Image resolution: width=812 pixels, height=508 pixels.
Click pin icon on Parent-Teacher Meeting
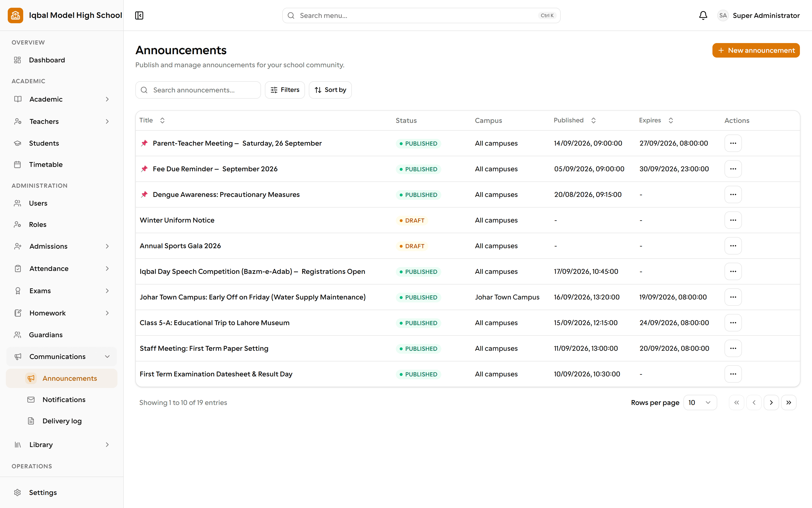[x=144, y=143]
